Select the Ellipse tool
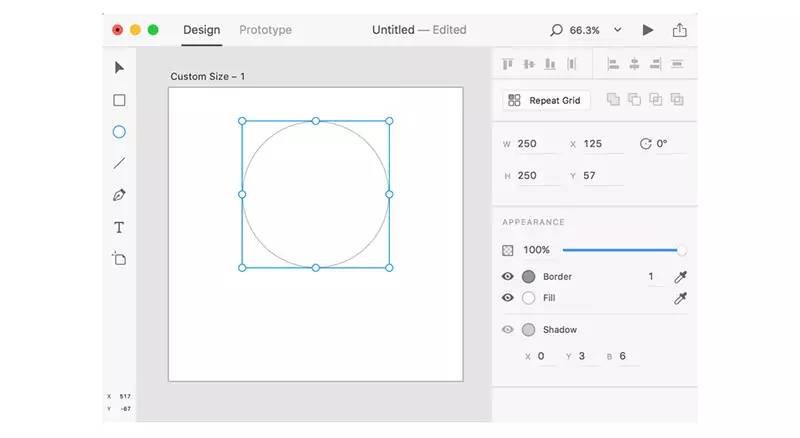The image size is (800, 438). click(119, 132)
